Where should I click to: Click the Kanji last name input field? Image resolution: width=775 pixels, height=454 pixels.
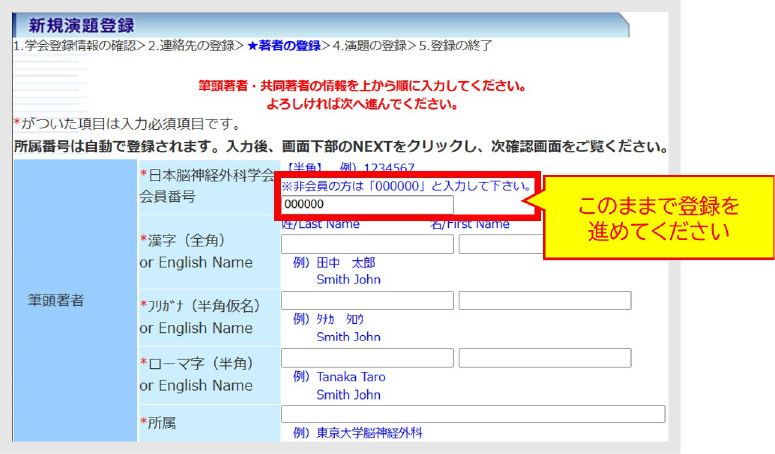tap(367, 244)
